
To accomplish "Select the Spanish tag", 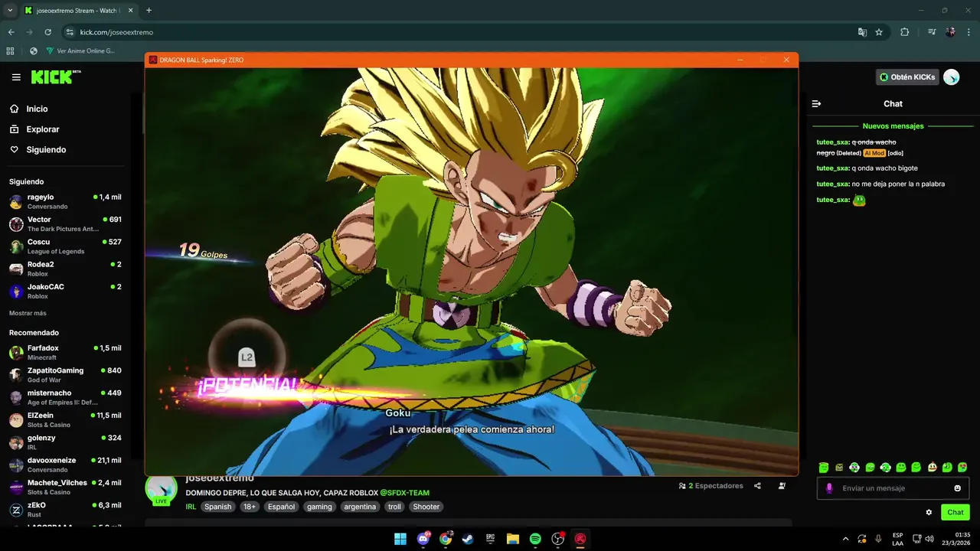I will click(217, 507).
